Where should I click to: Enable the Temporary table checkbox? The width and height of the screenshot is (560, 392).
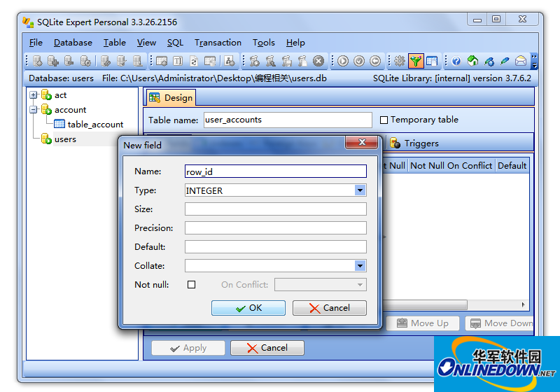(384, 120)
